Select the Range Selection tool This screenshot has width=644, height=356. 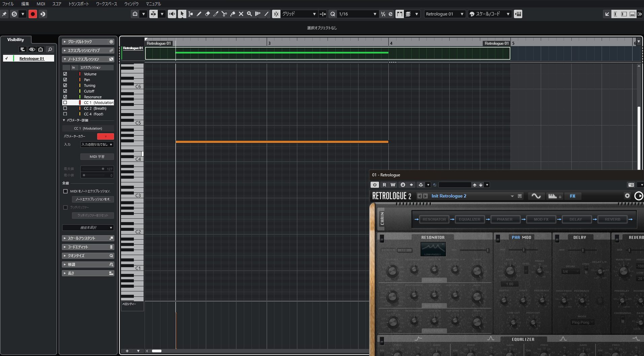[x=191, y=14]
